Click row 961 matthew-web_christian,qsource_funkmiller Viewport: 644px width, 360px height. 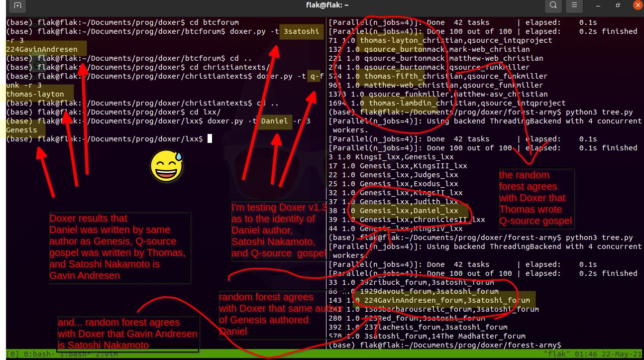(436, 85)
